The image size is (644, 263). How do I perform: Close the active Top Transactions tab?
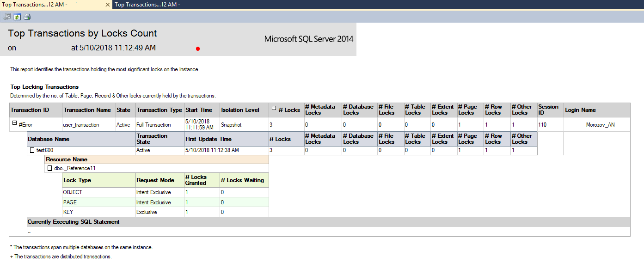click(107, 5)
